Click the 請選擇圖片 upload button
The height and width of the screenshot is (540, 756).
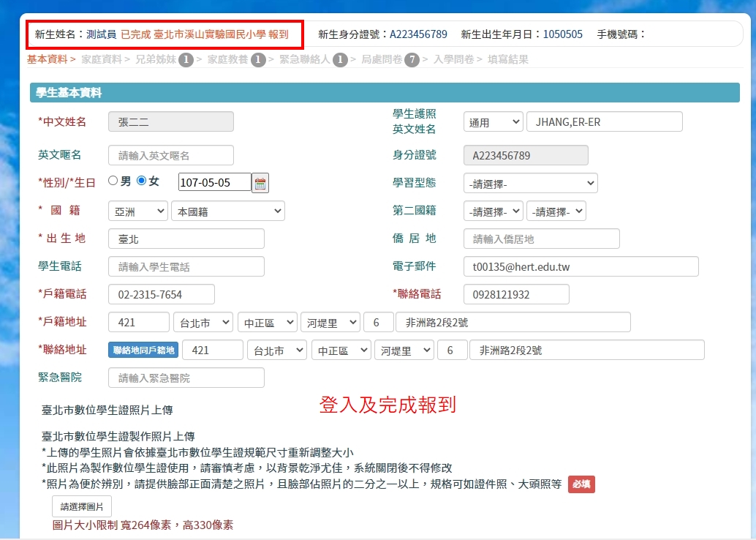[x=82, y=506]
